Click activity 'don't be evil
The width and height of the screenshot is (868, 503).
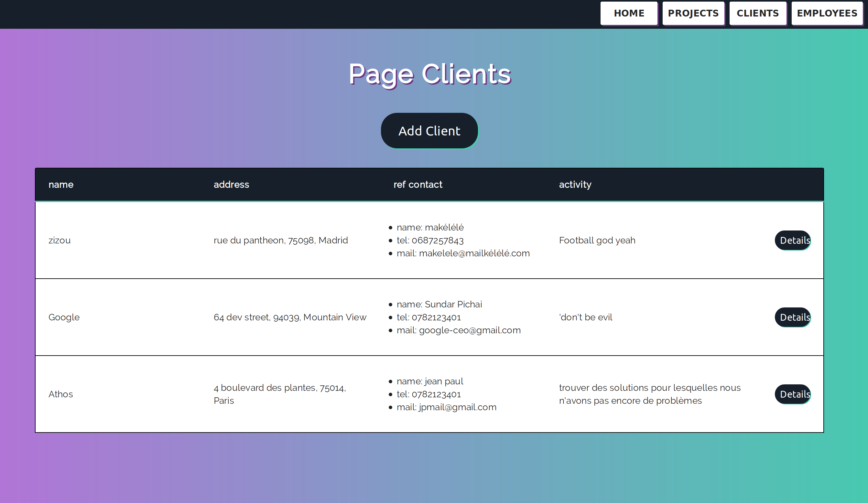click(586, 317)
